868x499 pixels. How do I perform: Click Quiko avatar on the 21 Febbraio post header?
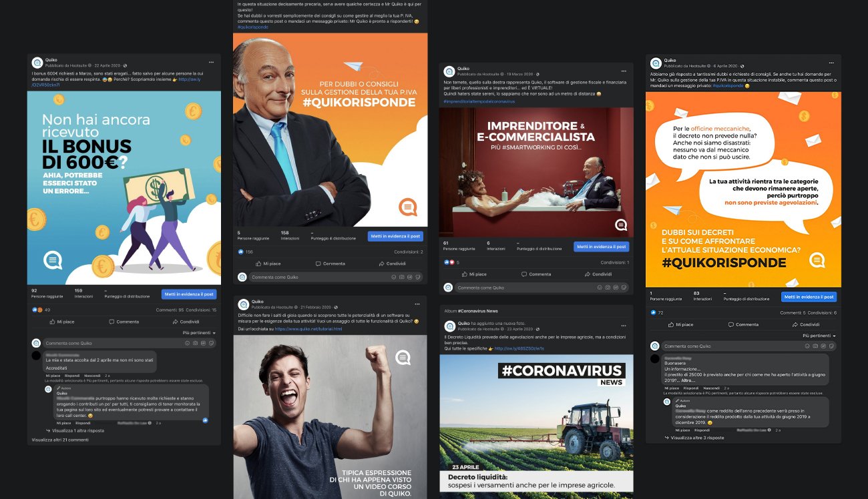point(244,304)
